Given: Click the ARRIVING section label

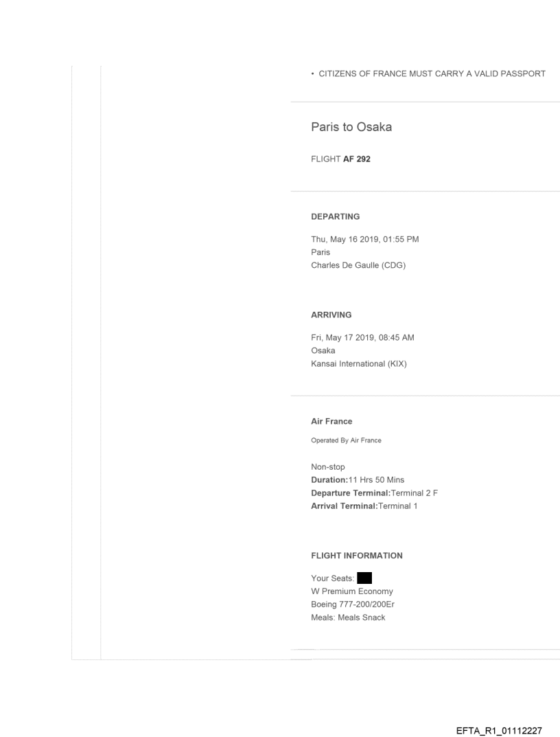Looking at the screenshot, I should point(331,315).
